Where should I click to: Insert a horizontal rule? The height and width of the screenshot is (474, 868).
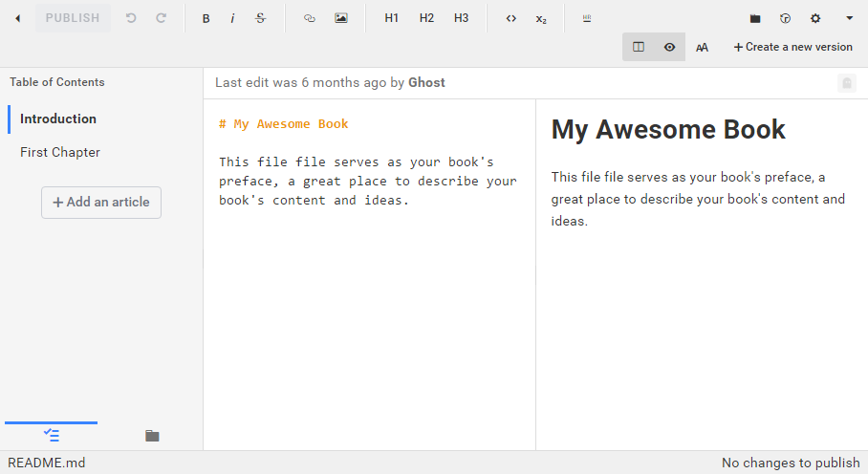[587, 18]
